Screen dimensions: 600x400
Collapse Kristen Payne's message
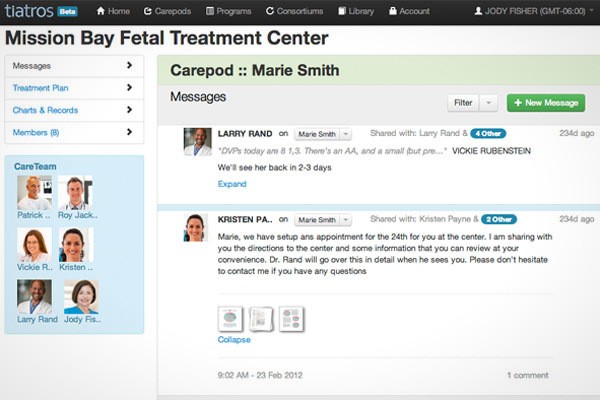tap(234, 340)
